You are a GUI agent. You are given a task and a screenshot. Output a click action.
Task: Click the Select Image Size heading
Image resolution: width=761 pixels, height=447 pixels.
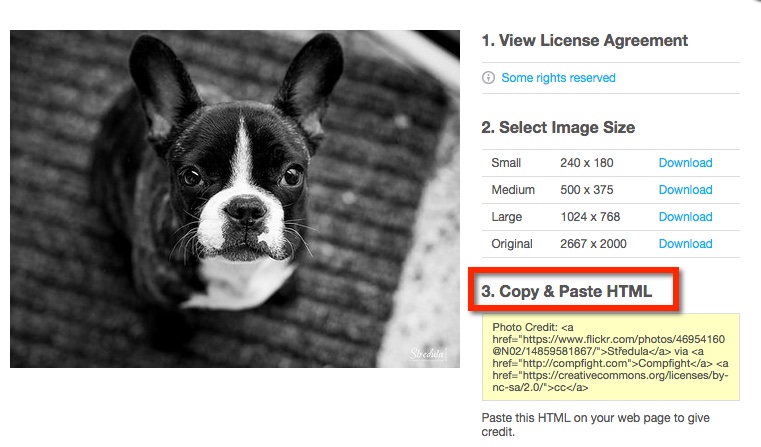point(558,128)
